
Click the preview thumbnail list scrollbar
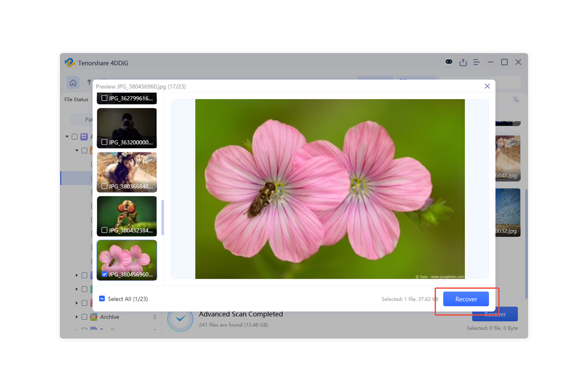pyautogui.click(x=163, y=218)
